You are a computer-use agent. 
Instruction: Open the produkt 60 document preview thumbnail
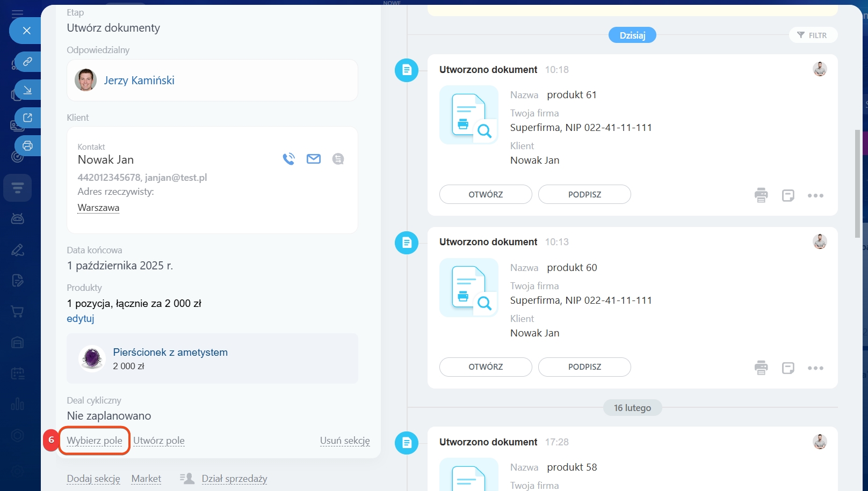tap(469, 288)
